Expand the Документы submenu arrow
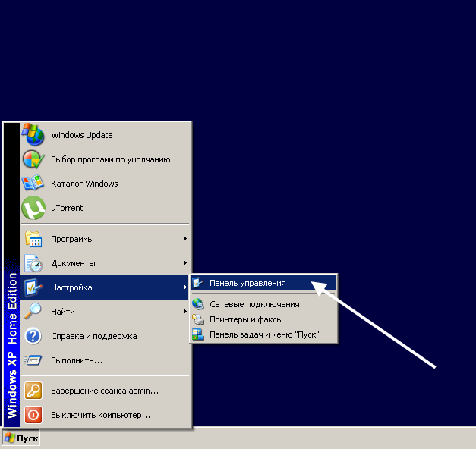The width and height of the screenshot is (476, 449). click(185, 263)
